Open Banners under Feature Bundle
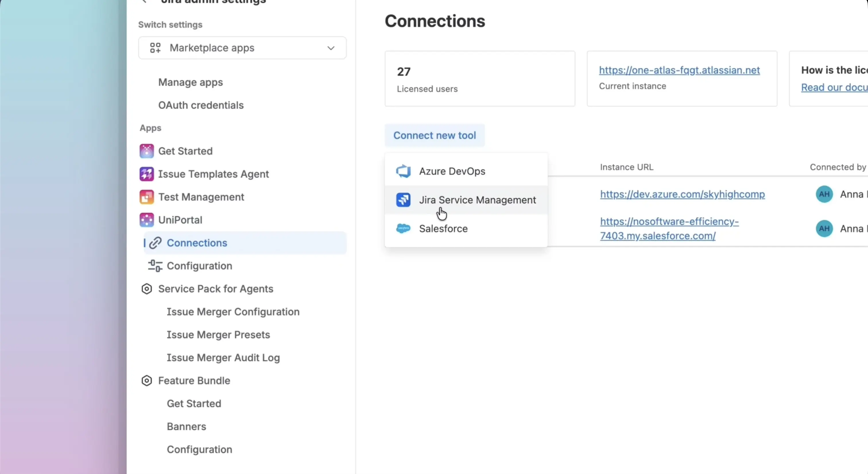868x474 pixels. click(x=186, y=426)
